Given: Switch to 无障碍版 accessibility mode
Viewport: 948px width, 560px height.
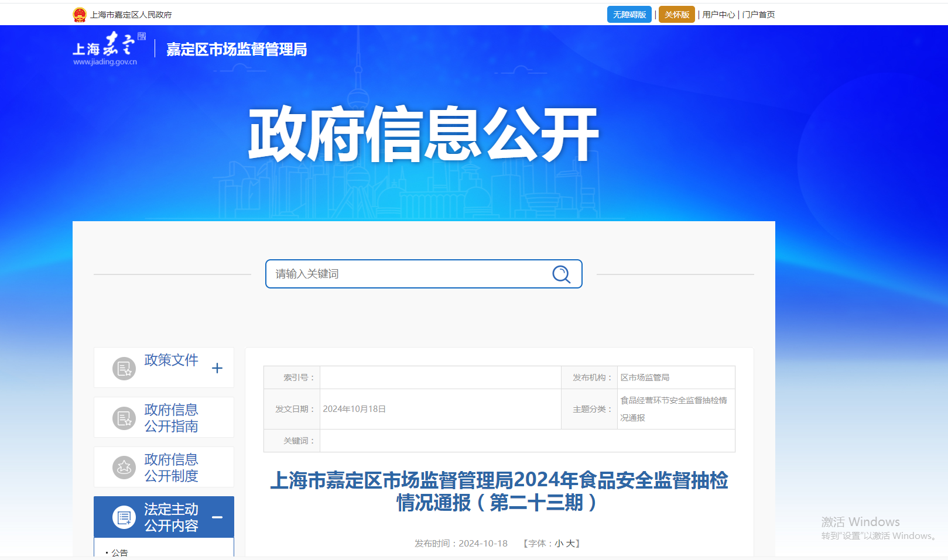Looking at the screenshot, I should tap(629, 15).
